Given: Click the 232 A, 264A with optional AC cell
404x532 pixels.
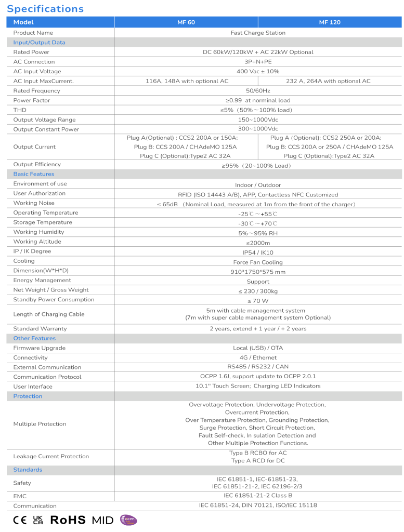Looking at the screenshot, I should click(x=328, y=81).
